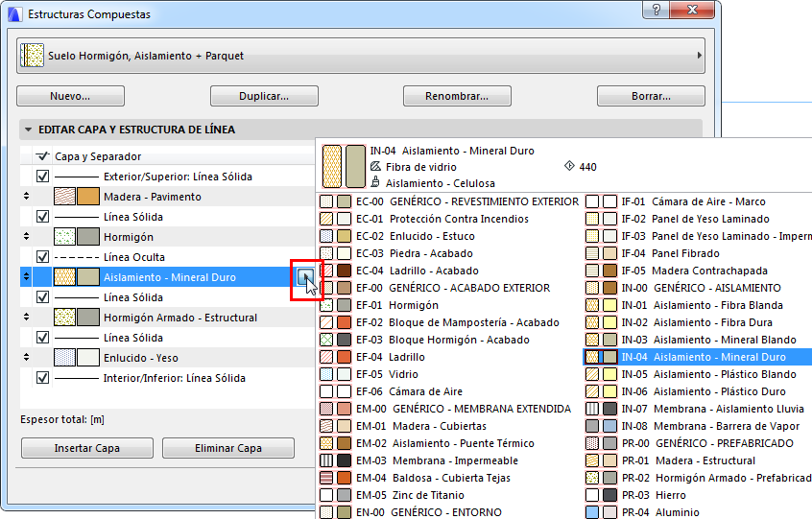Image resolution: width=812 pixels, height=519 pixels.
Task: Collapse the EDITAR CAPA Y ESTRUCTURA DE LÍNEA section
Action: tap(28, 130)
